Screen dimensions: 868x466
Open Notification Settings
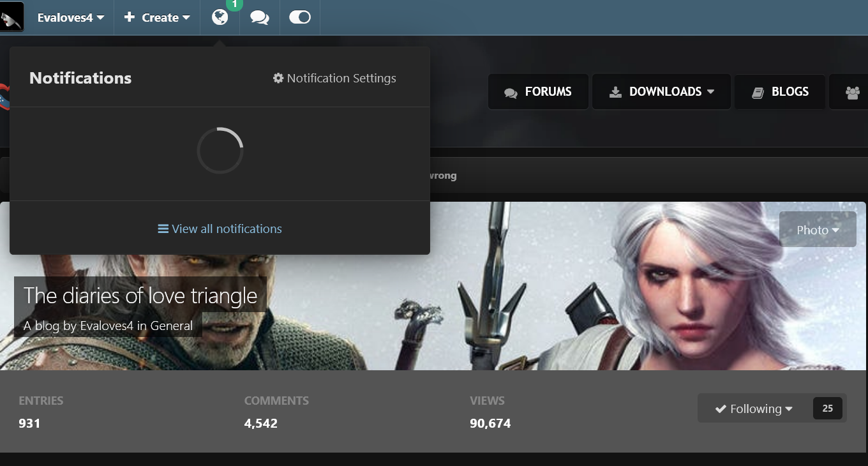pos(334,79)
